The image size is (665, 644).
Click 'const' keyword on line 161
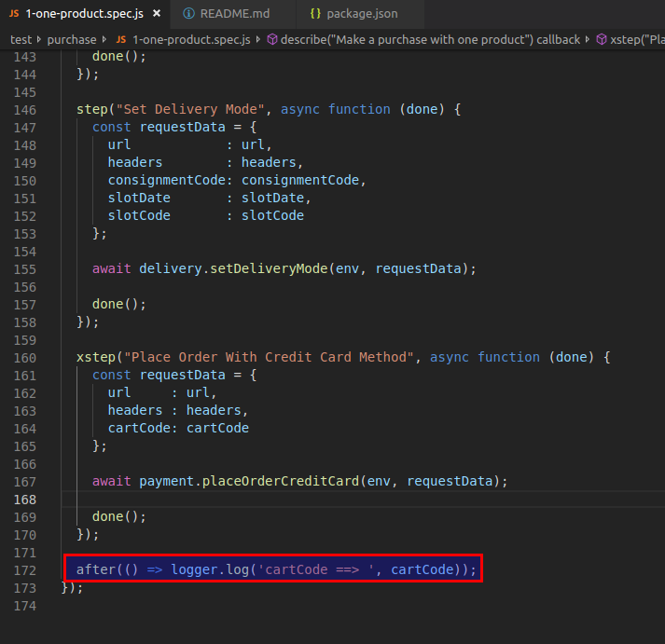point(112,375)
